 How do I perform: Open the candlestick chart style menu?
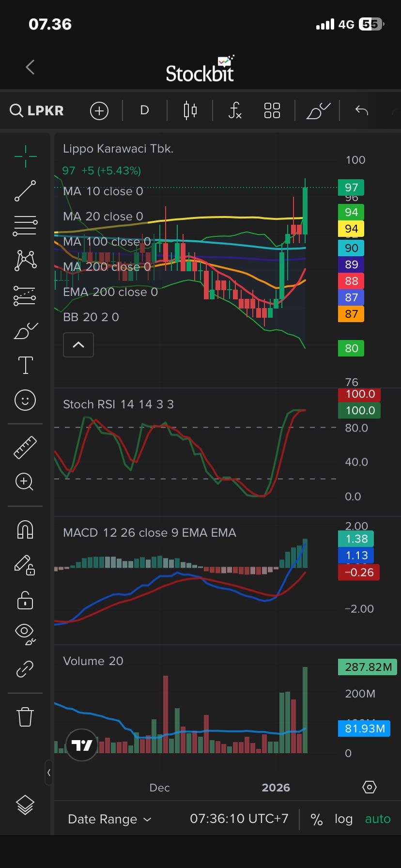tap(190, 110)
